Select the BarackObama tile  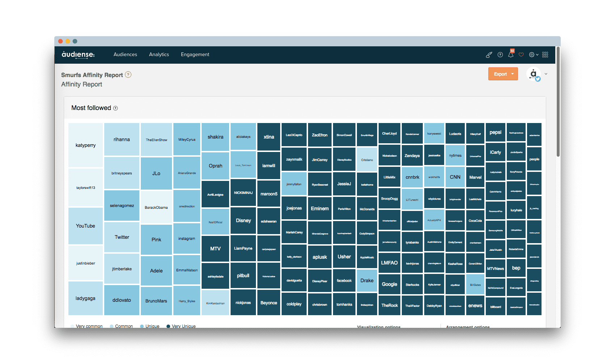coord(156,207)
